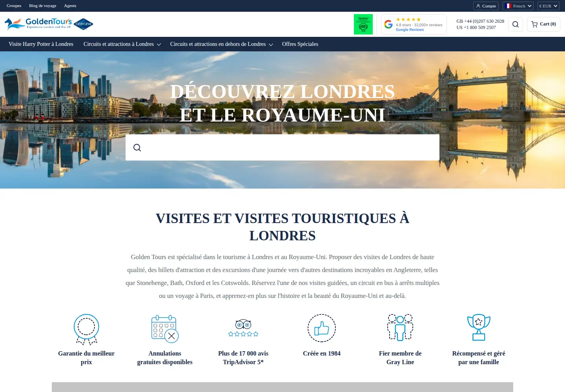Open the Compte account button

tap(486, 6)
